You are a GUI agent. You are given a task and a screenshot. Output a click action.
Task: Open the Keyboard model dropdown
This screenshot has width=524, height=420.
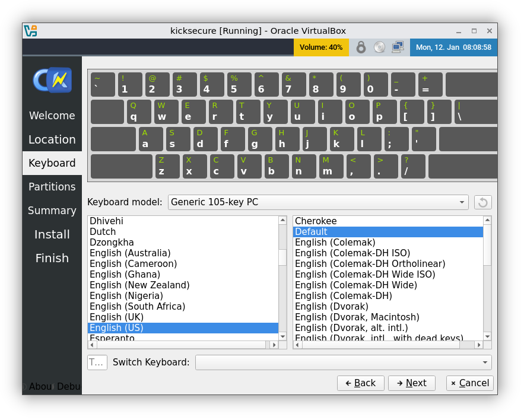[317, 202]
